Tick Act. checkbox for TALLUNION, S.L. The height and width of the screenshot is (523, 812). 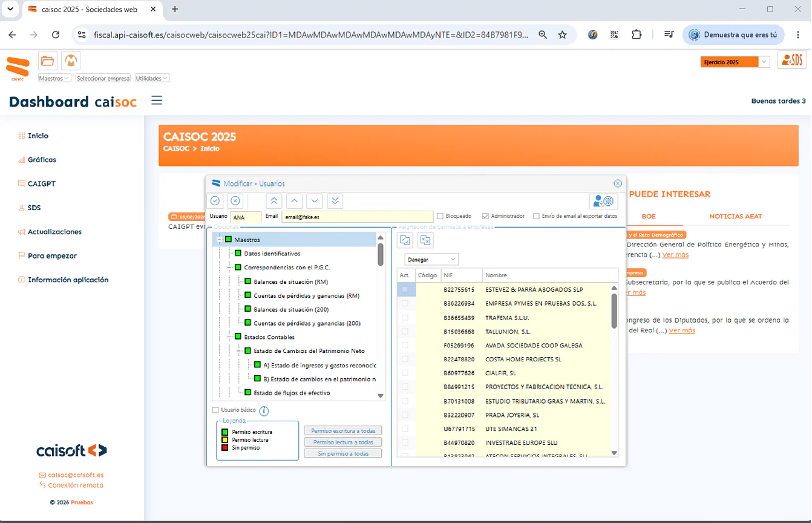click(x=405, y=332)
